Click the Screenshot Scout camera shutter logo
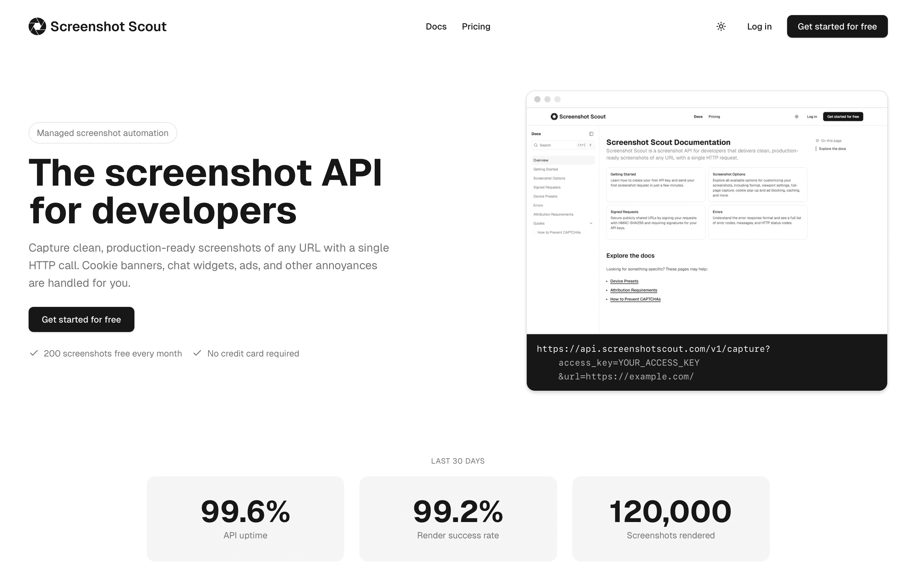The width and height of the screenshot is (919, 588). 37,26
